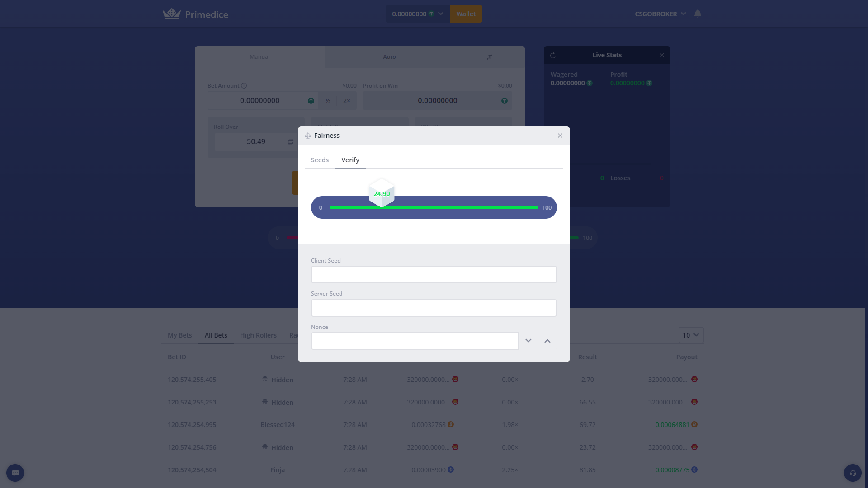Click the Tether icon in Profit on Win field
Image resolution: width=868 pixels, height=488 pixels.
point(505,101)
